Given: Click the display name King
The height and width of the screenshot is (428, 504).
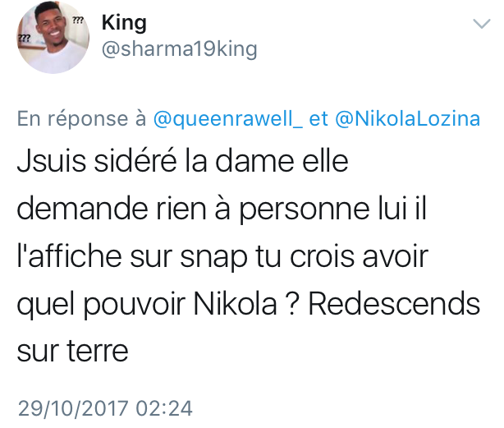Looking at the screenshot, I should point(124,24).
